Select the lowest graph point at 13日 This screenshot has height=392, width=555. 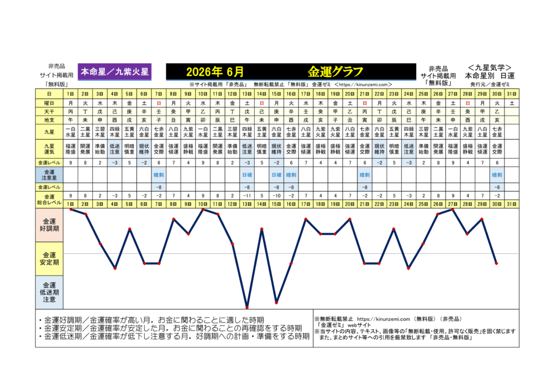coord(247,307)
